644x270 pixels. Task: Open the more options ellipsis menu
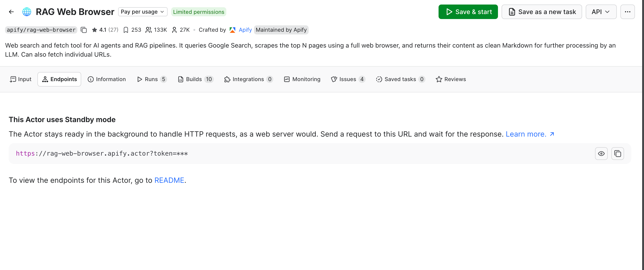coord(627,12)
